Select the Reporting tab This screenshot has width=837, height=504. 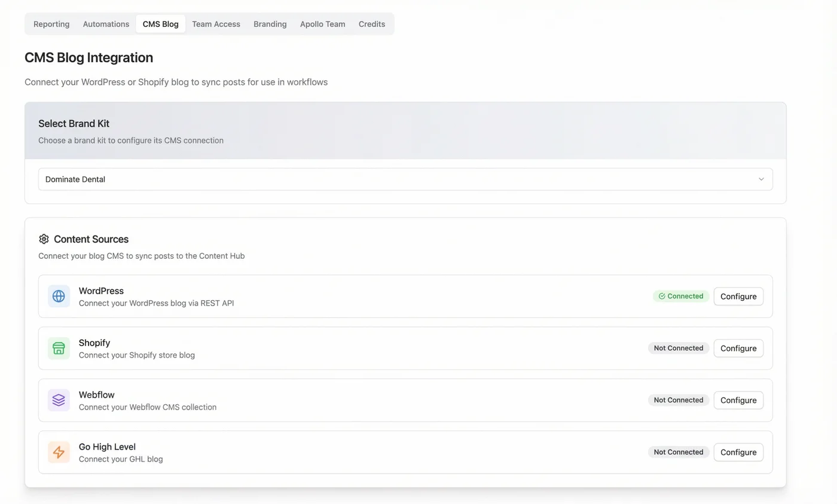coord(51,24)
